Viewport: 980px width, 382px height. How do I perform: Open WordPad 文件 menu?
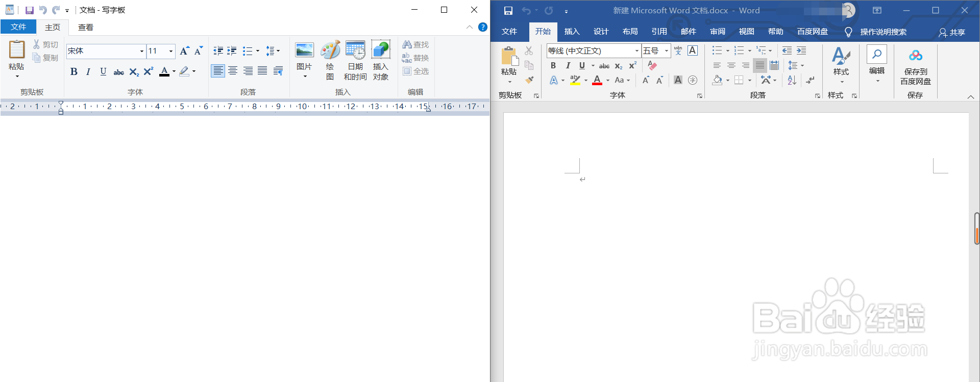click(x=18, y=27)
